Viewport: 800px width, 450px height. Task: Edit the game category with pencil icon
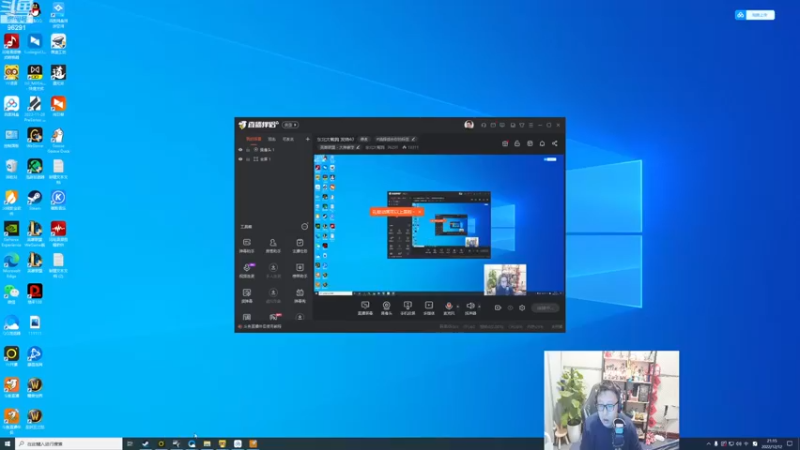(358, 147)
